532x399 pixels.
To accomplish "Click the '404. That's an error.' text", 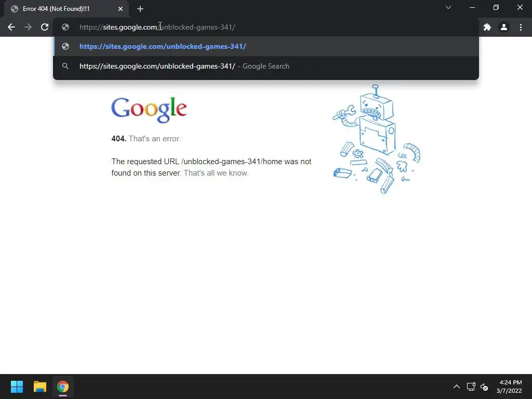I will [x=146, y=139].
